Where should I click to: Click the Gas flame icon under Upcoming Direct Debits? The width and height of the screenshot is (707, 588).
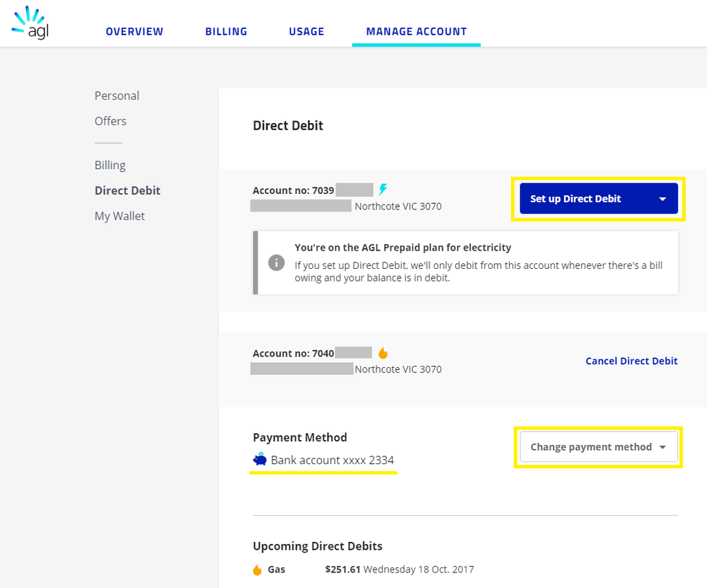[258, 570]
